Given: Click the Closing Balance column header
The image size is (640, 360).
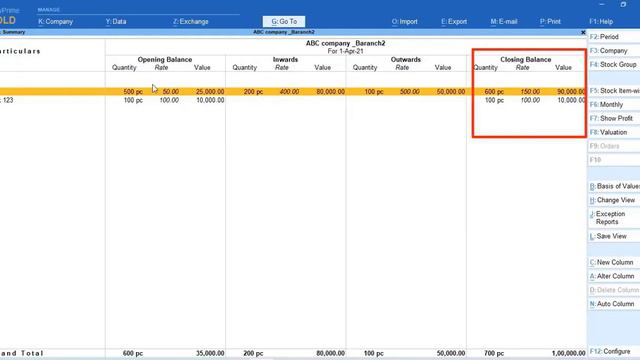Looking at the screenshot, I should pos(526,60).
